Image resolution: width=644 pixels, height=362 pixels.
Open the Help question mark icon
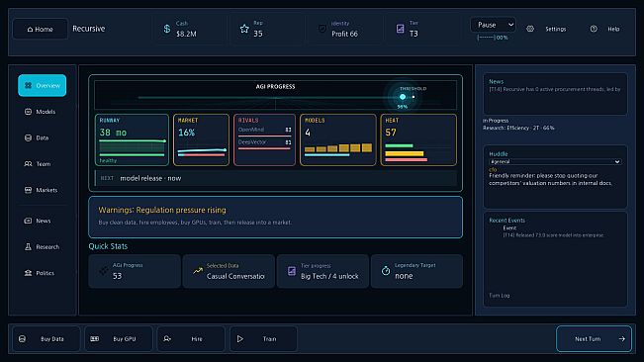[594, 29]
